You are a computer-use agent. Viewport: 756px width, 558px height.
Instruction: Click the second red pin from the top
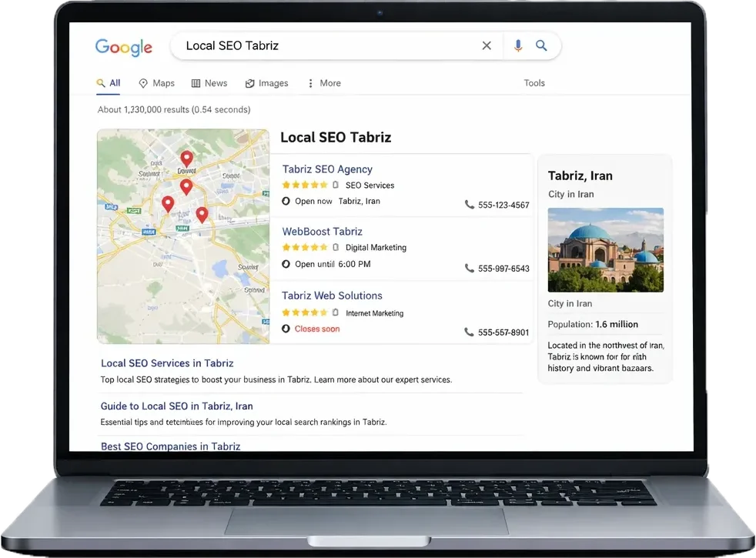click(186, 187)
